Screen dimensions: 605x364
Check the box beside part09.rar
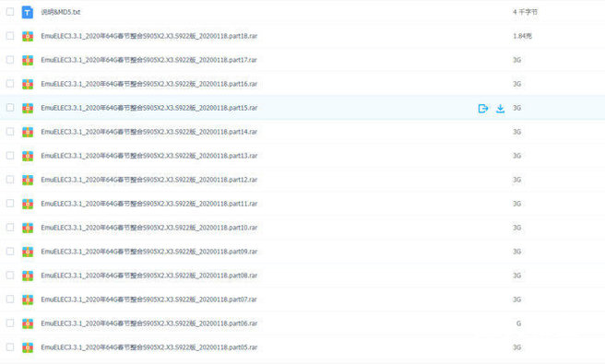(x=10, y=251)
